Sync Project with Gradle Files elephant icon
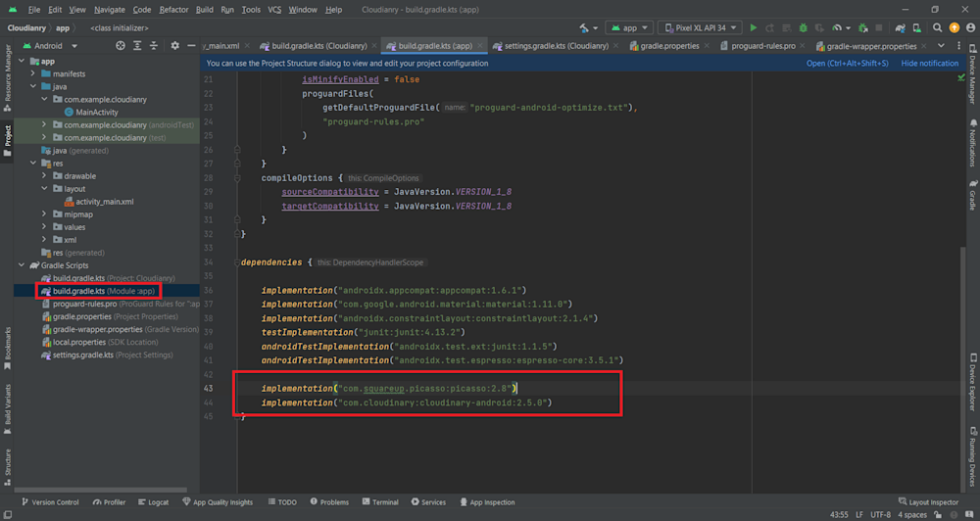The image size is (980, 521). pyautogui.click(x=900, y=28)
